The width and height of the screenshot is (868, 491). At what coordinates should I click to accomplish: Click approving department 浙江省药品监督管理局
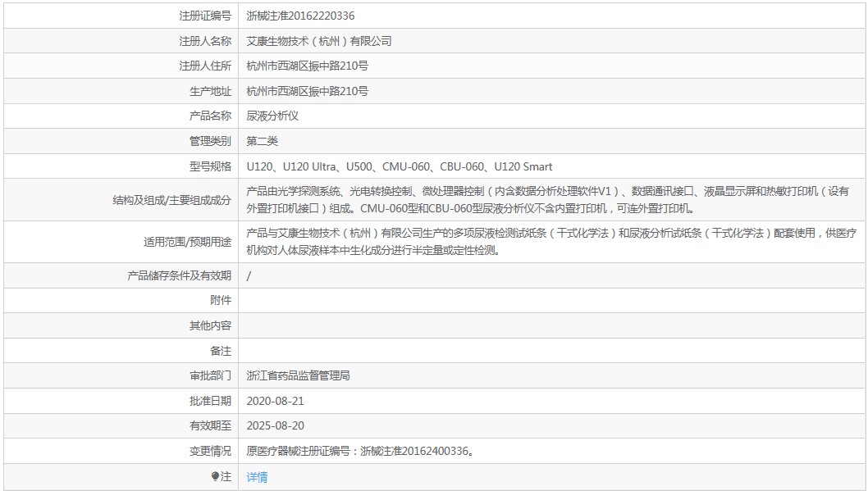299,376
